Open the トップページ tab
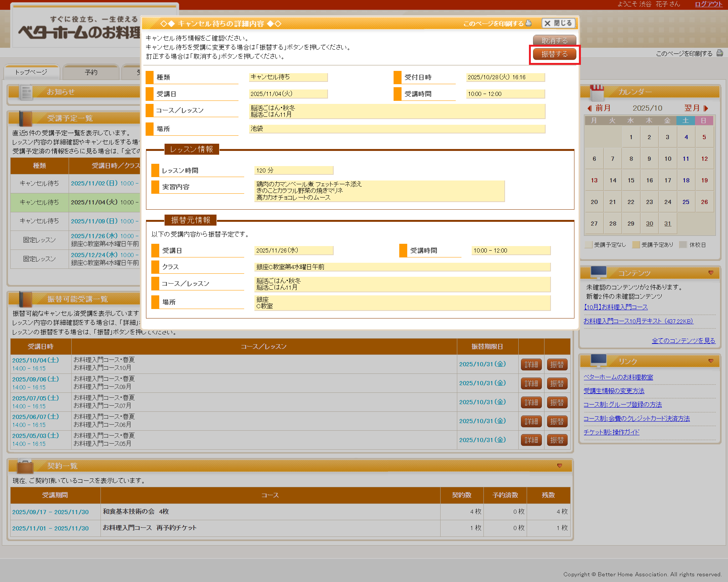Viewport: 728px width, 582px height. click(x=31, y=72)
